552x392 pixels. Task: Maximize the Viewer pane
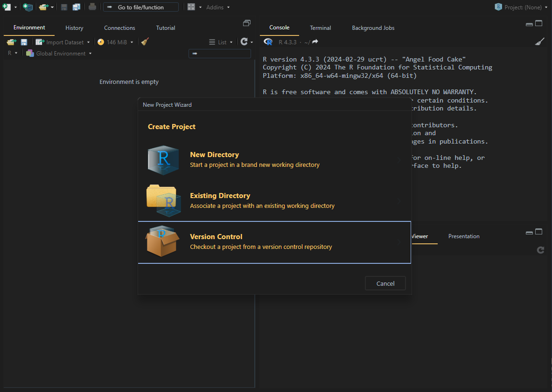[x=538, y=231]
